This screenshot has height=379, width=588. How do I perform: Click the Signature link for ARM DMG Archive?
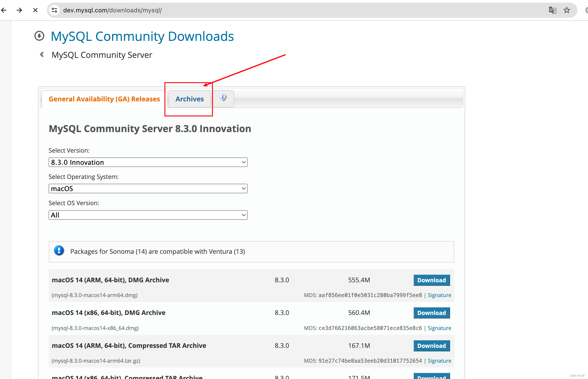click(x=439, y=295)
